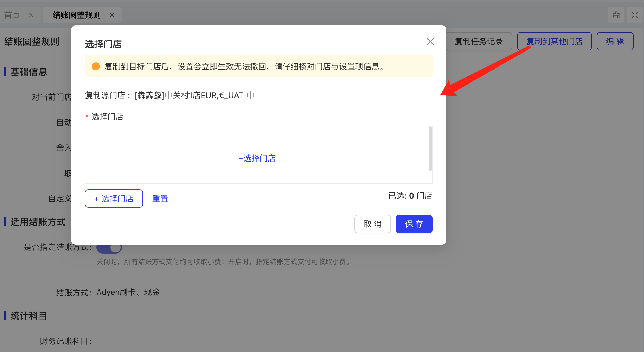Close the 选择门店 dialog with X

(430, 42)
